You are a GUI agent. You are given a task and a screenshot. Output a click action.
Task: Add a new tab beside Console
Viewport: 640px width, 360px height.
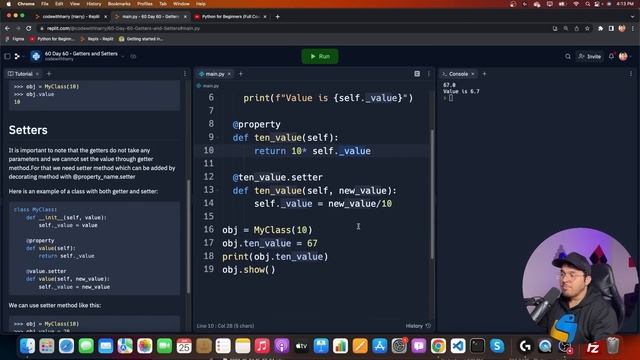(484, 74)
